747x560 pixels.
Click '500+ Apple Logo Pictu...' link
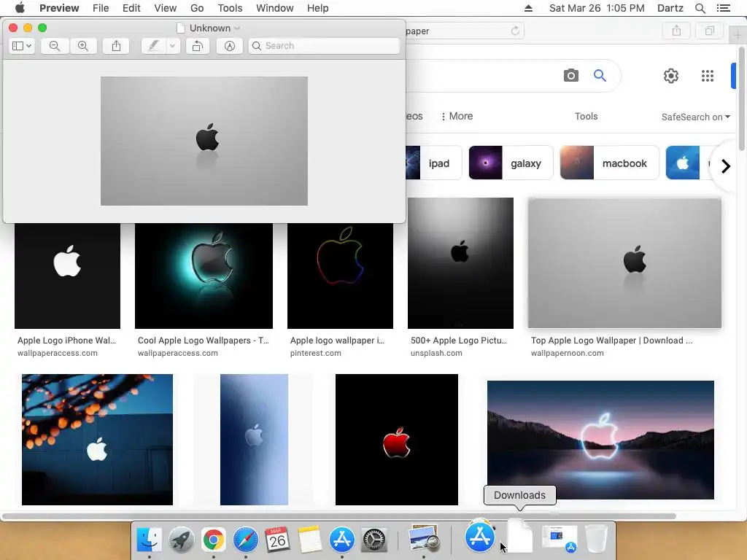459,341
